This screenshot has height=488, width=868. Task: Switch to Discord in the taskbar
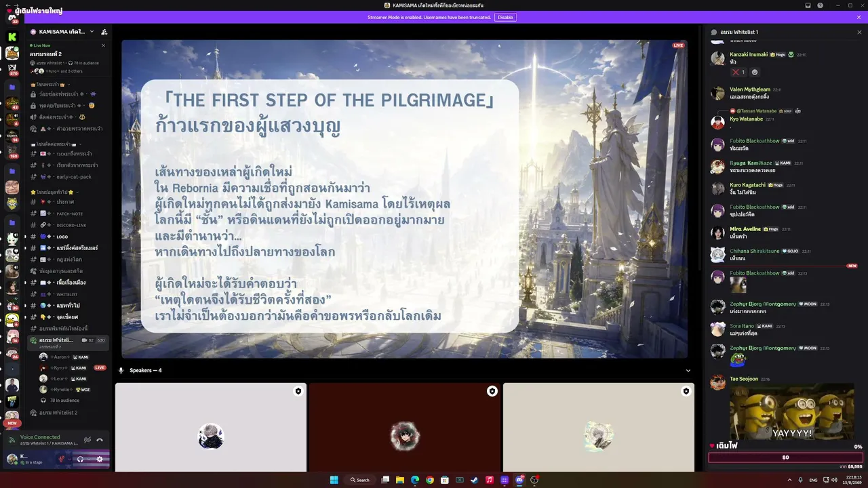point(519,480)
